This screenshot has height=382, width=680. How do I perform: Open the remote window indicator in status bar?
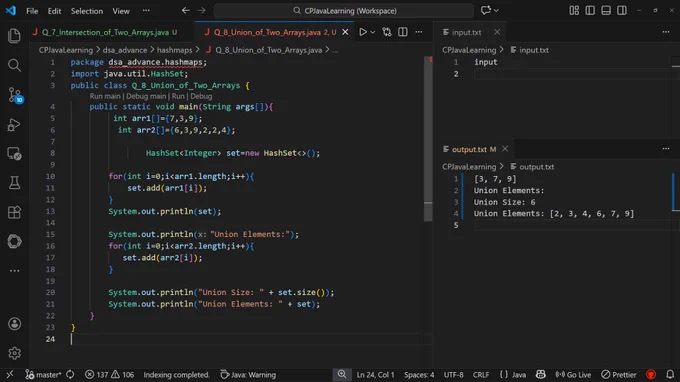10,375
